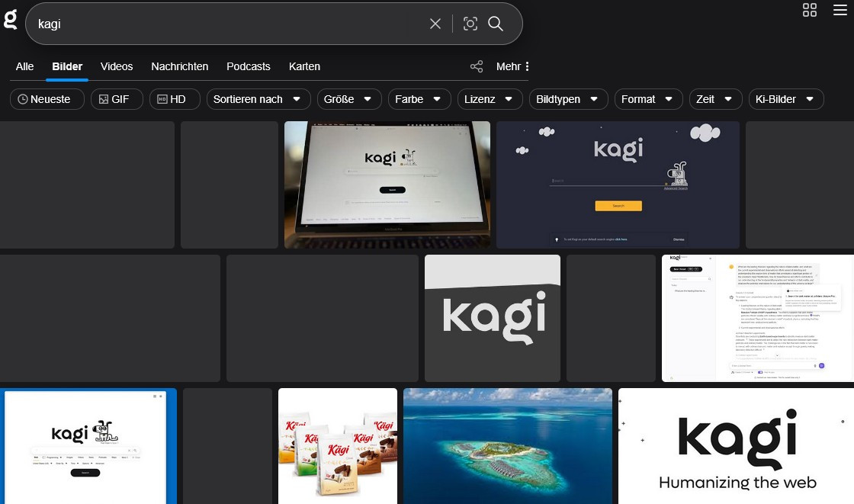Select the Bilder tab
Image resolution: width=854 pixels, height=504 pixels.
pyautogui.click(x=67, y=66)
